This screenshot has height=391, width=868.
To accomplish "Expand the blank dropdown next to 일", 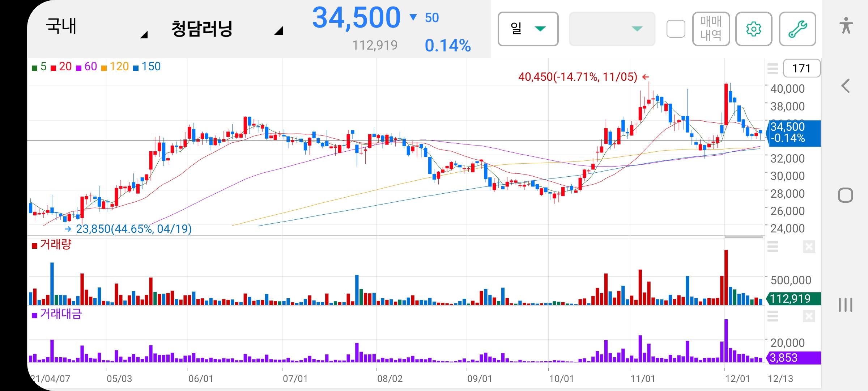I will tap(612, 29).
